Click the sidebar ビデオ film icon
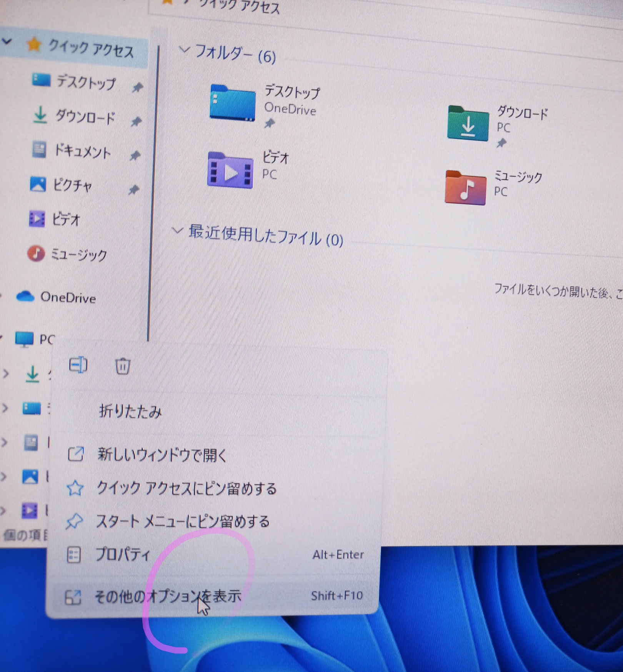623x672 pixels. click(37, 218)
